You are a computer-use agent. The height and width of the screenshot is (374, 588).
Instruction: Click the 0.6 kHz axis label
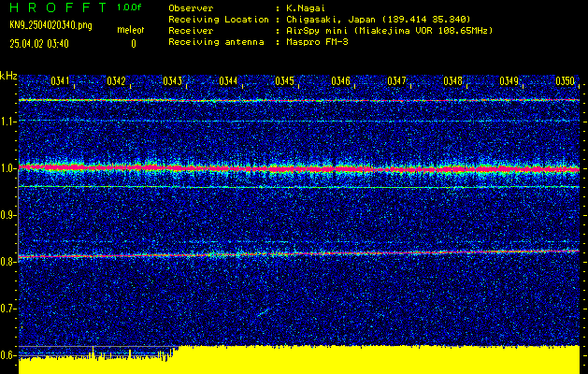pos(8,355)
